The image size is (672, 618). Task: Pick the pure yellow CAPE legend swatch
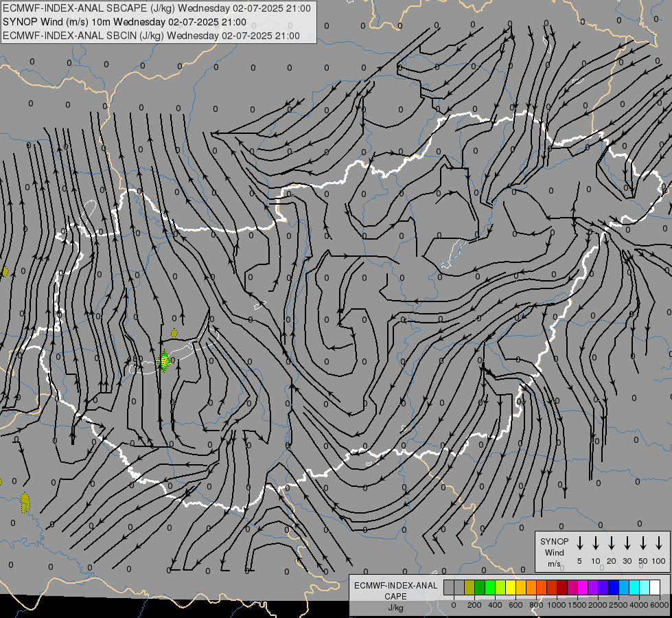click(x=511, y=587)
